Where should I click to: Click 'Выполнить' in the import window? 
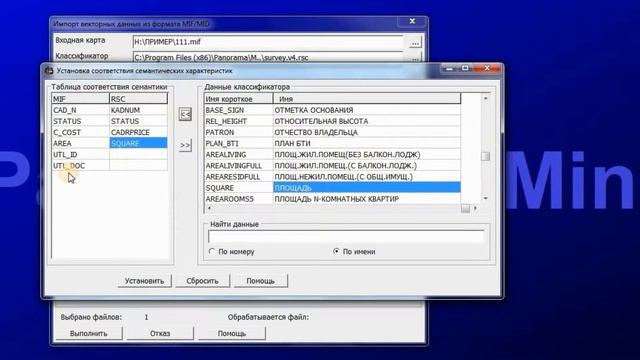89,333
